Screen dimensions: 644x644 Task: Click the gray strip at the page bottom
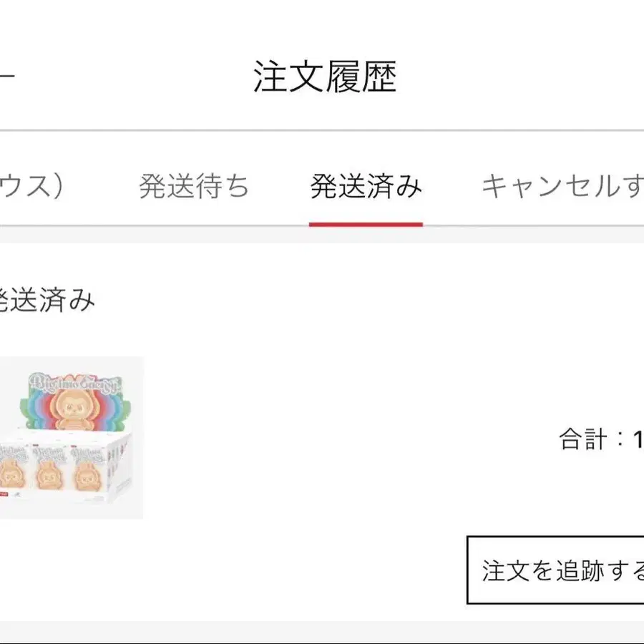(x=322, y=633)
